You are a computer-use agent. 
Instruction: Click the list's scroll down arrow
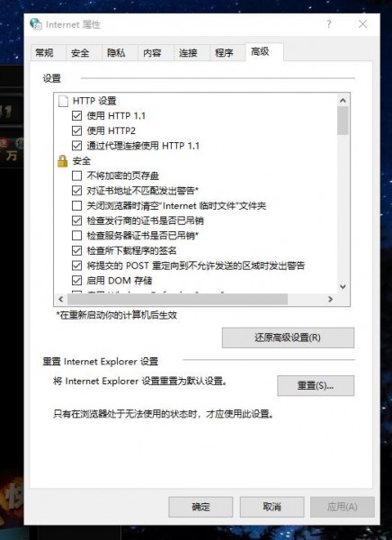(x=343, y=286)
